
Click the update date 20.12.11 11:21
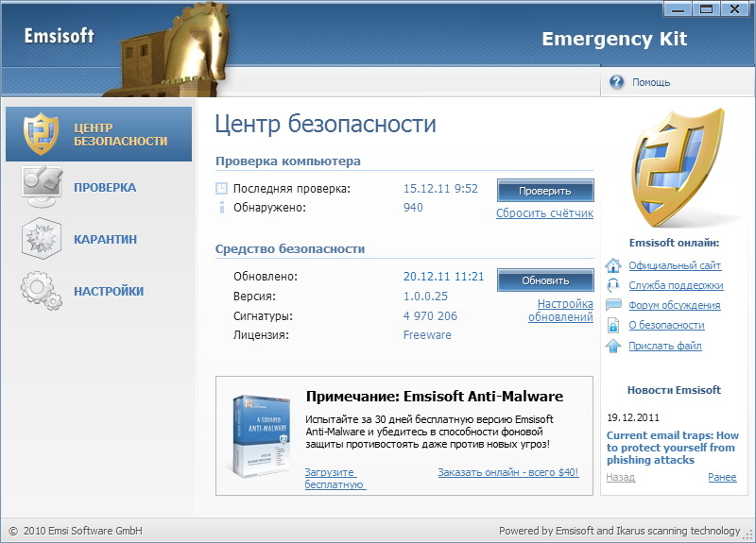(443, 277)
